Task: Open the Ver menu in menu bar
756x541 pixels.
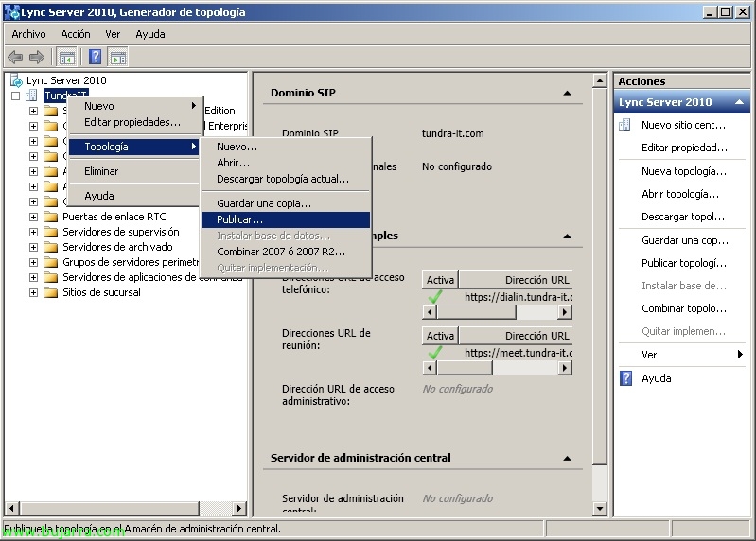Action: tap(113, 34)
